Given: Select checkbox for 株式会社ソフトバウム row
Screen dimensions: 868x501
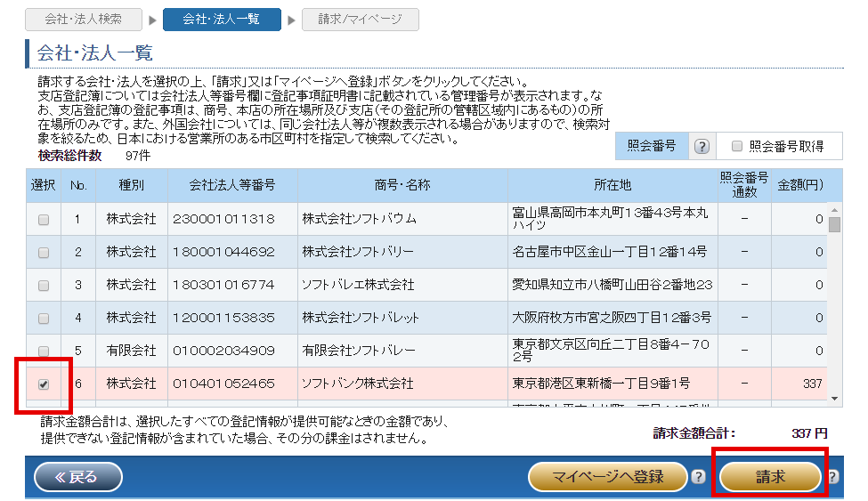Looking at the screenshot, I should point(44,220).
